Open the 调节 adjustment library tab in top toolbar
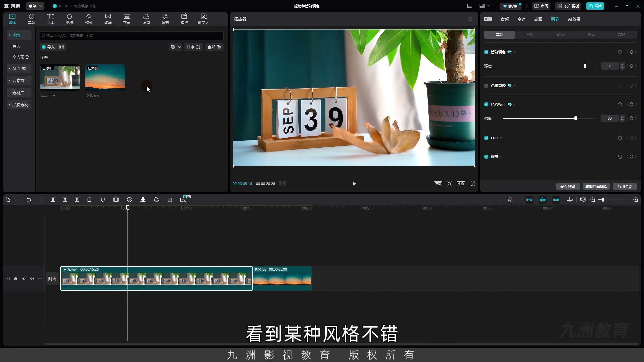 pyautogui.click(x=165, y=19)
